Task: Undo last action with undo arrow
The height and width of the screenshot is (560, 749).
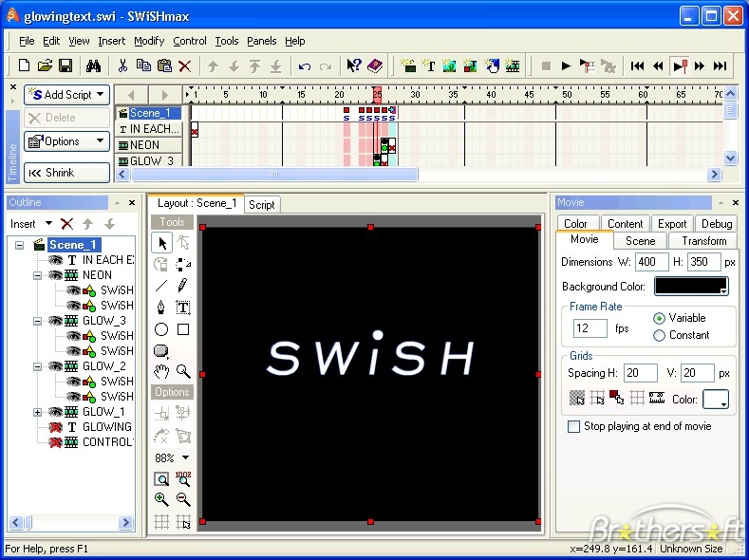Action: coord(305,66)
